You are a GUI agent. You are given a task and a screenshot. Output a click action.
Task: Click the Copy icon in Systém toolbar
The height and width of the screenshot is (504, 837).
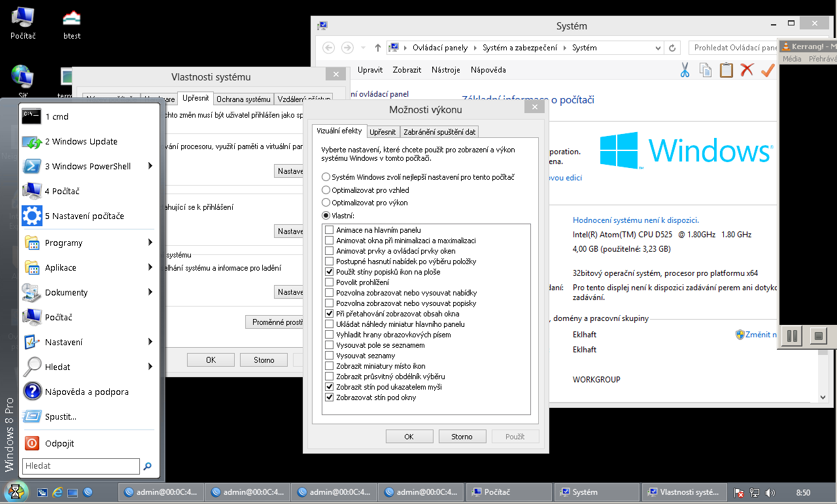click(x=706, y=70)
